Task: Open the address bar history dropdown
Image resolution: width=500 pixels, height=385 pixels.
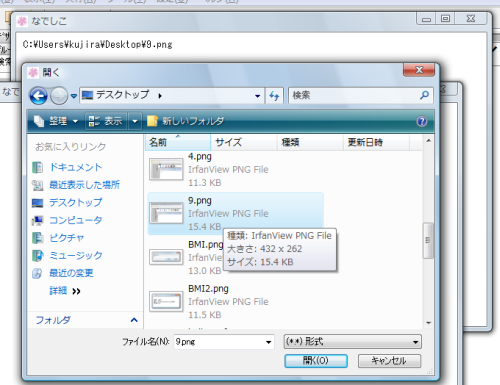Action: pos(257,96)
